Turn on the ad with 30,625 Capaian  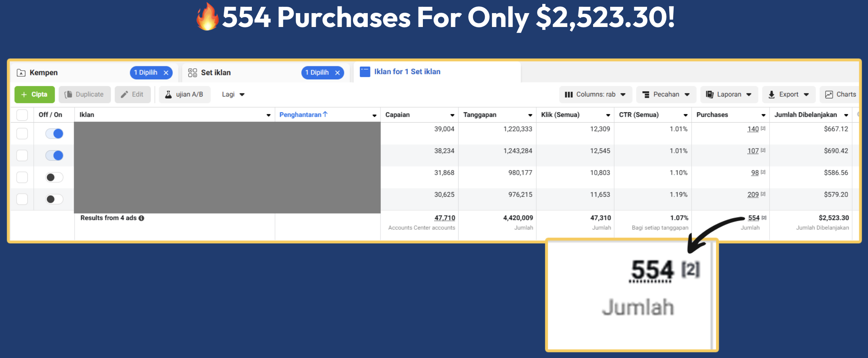tap(54, 199)
